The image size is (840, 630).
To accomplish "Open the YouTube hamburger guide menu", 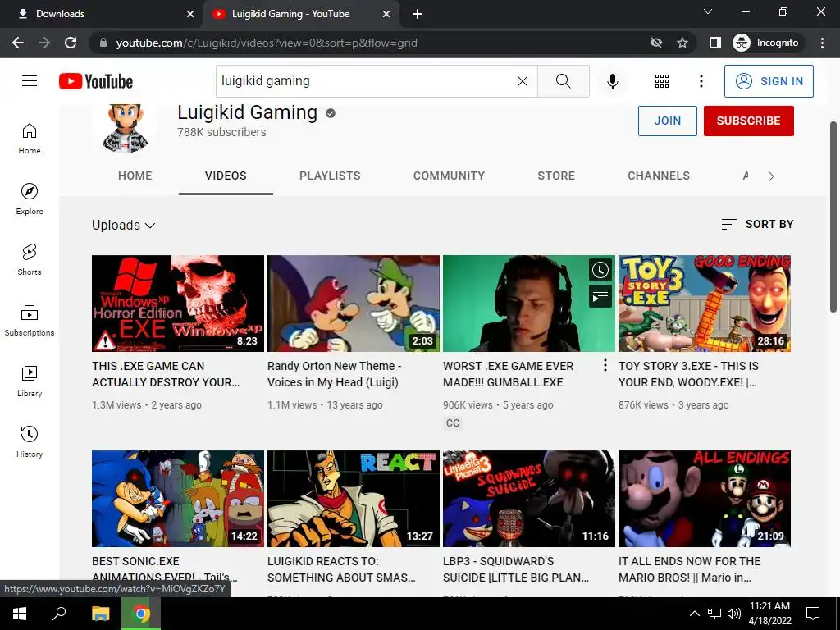I will pos(30,81).
